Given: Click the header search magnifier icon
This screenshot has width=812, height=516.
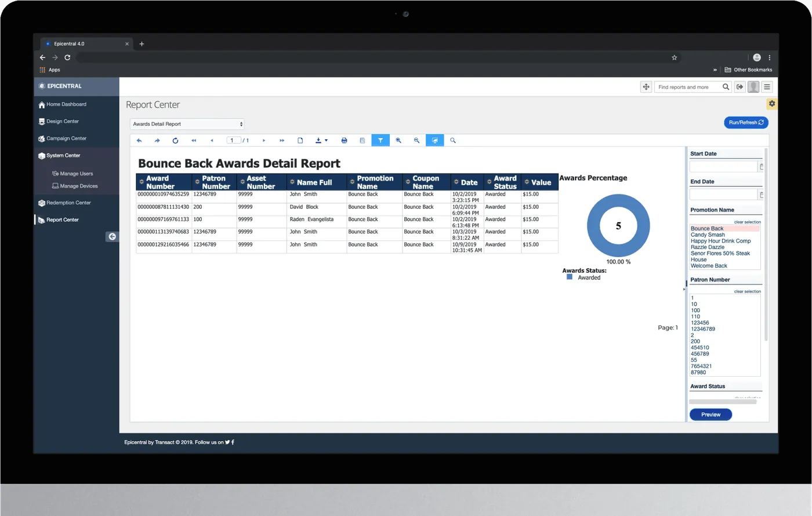Looking at the screenshot, I should 726,87.
